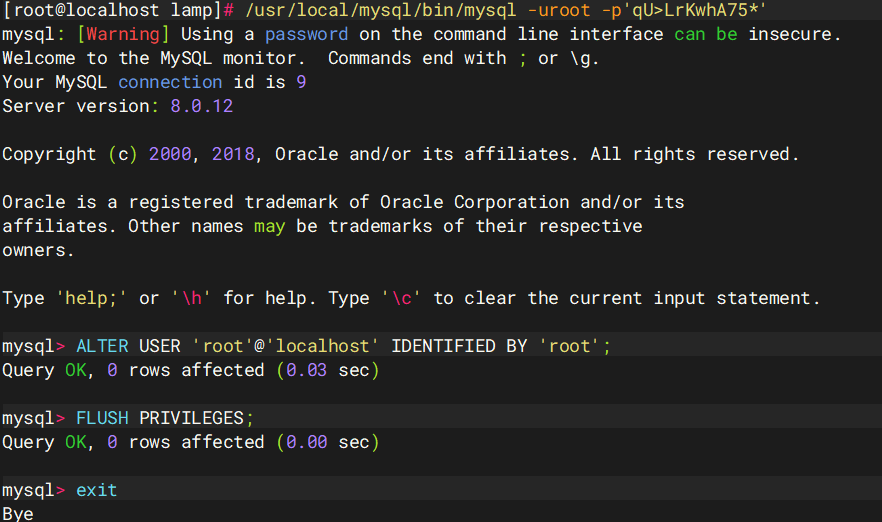Click the '\g.' text at end of Welcome line

click(x=585, y=58)
